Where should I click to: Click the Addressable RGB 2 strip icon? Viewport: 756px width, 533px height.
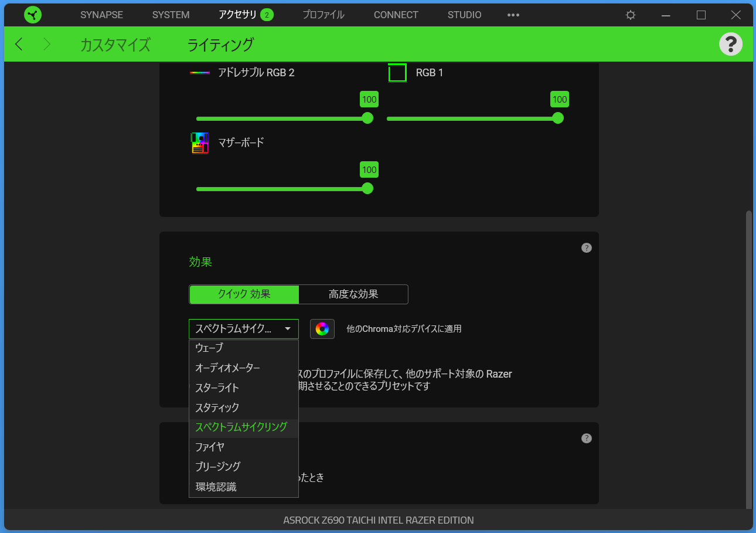(200, 73)
